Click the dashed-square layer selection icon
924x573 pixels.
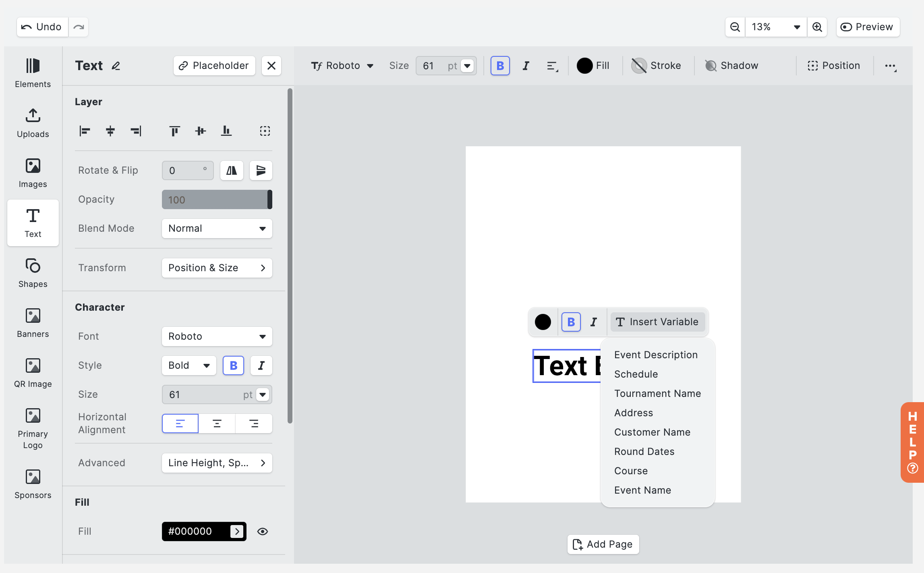(x=265, y=131)
